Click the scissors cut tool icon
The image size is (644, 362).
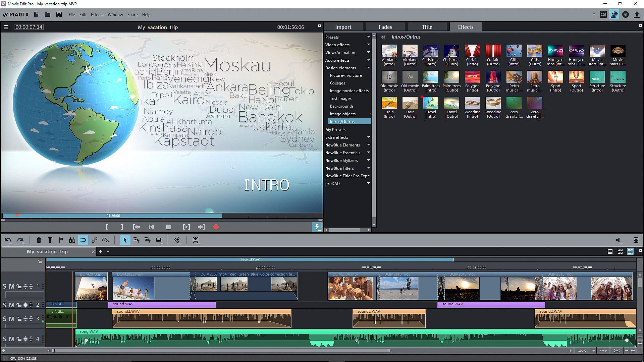(177, 240)
